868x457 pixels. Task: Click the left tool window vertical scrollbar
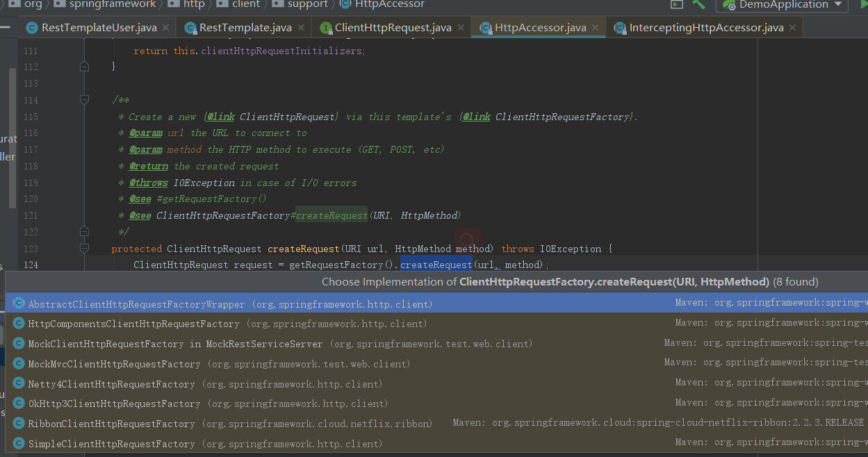pyautogui.click(x=12, y=138)
